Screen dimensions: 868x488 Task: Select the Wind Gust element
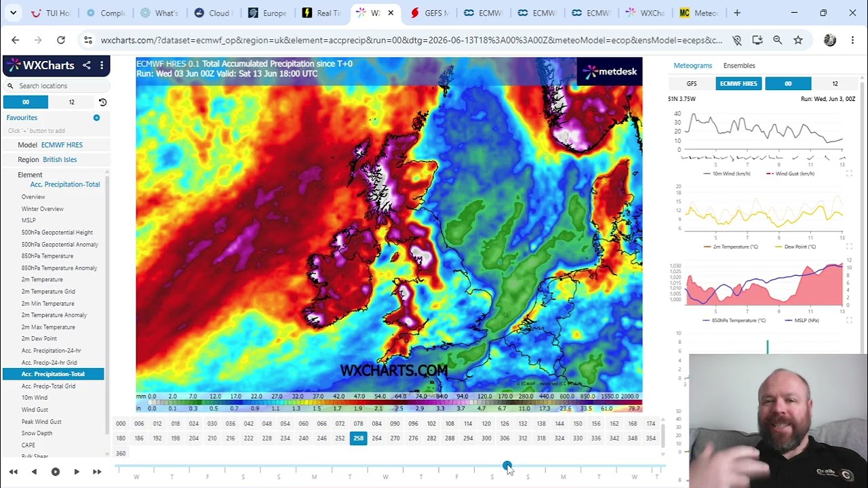point(35,409)
